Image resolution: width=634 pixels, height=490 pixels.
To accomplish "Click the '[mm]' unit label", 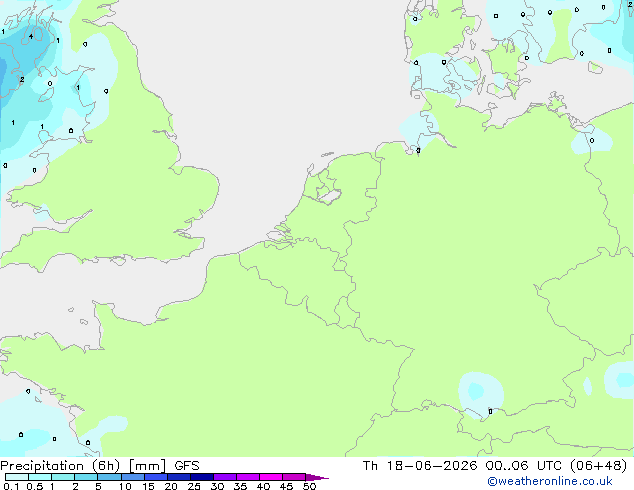I will pos(148,466).
